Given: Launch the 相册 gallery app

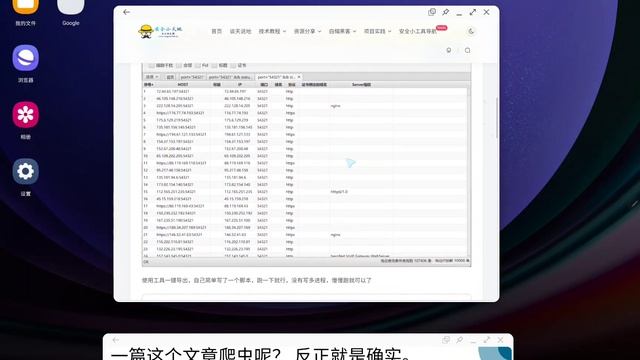Looking at the screenshot, I should pyautogui.click(x=25, y=120).
